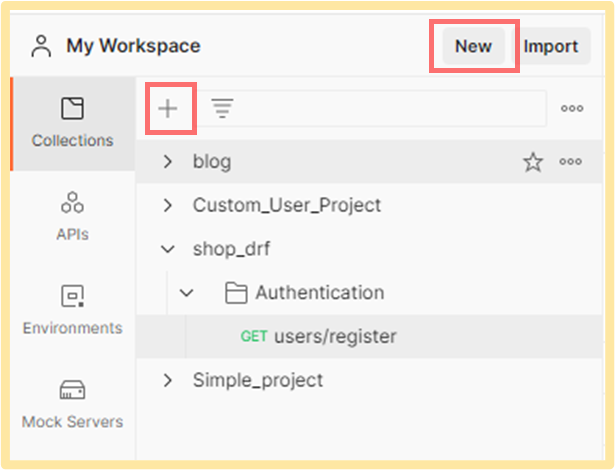Select the Simple_project collection name
Viewport: 615px width, 470px height.
(x=258, y=380)
